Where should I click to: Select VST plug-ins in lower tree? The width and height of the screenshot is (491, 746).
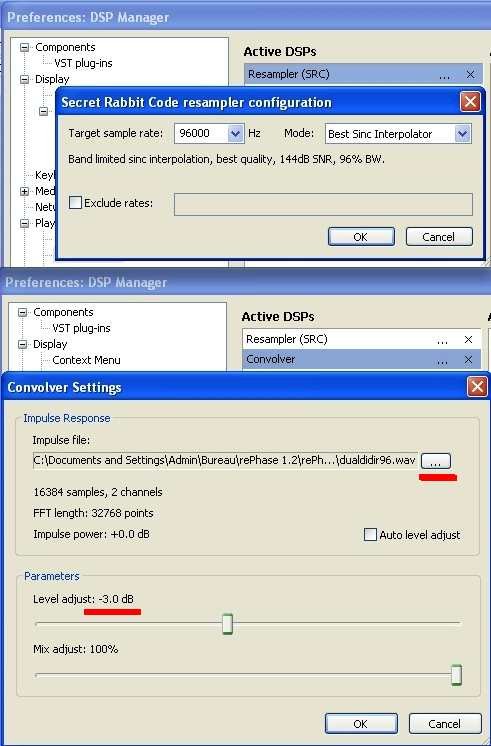pos(81,328)
